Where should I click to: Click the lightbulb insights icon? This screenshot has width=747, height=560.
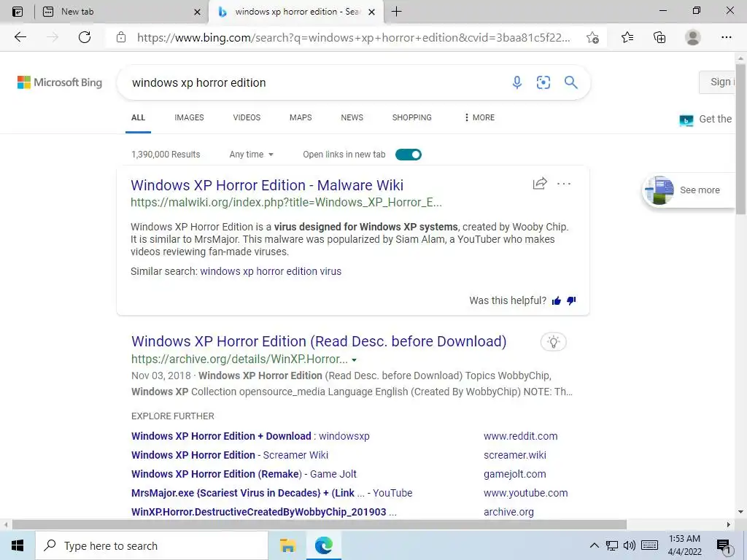(x=553, y=341)
